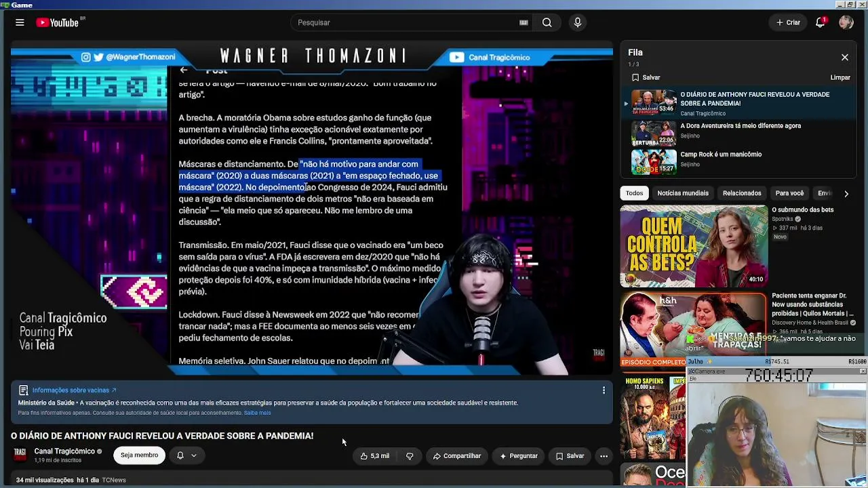Follow the Saiba mais link
Screen dimensions: 868x488
click(257, 413)
